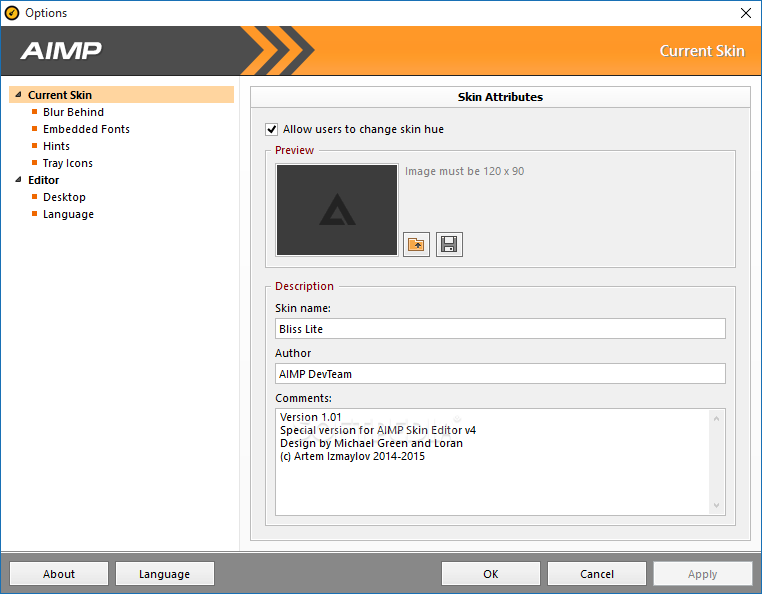Viewport: 762px width, 594px height.
Task: Select Current Skin in the options tree
Action: 121,95
